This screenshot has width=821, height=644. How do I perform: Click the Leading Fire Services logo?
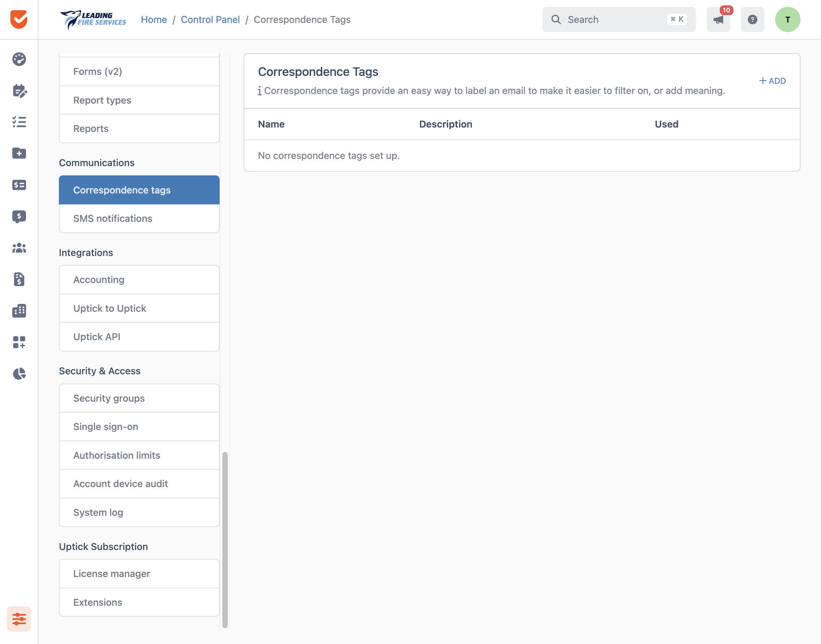pyautogui.click(x=93, y=19)
